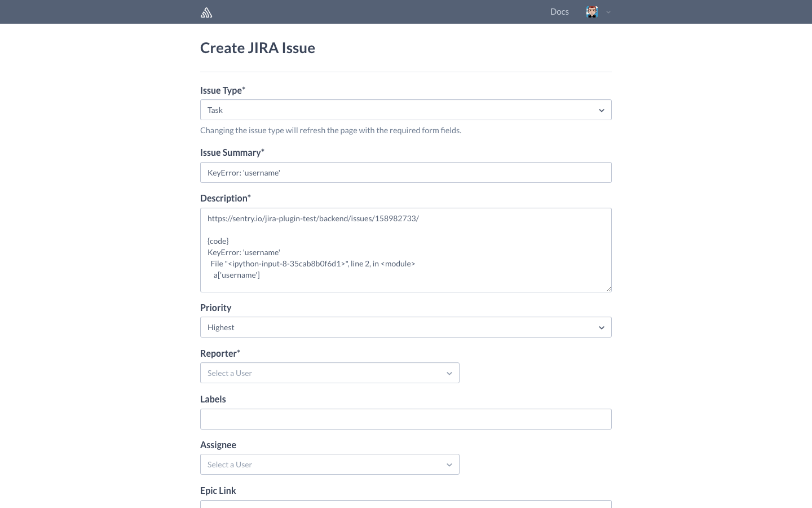The width and height of the screenshot is (812, 508).
Task: Click the Issue Type label
Action: pyautogui.click(x=223, y=90)
